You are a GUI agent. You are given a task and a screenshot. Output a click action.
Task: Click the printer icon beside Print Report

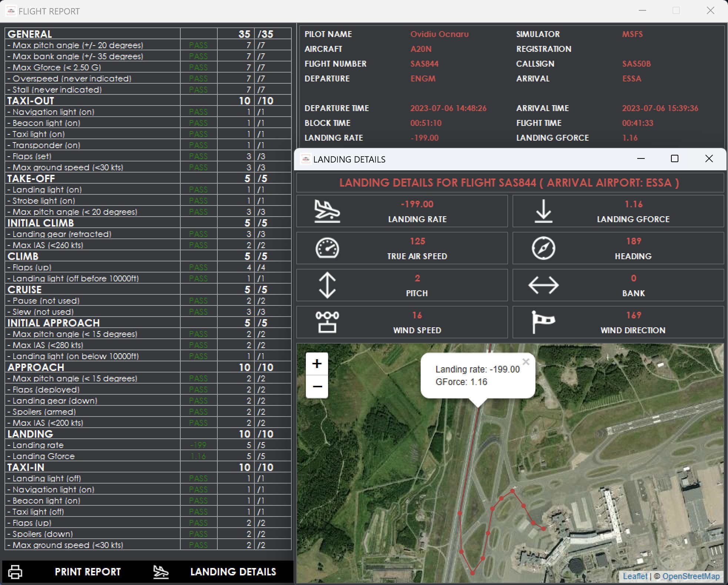[15, 572]
